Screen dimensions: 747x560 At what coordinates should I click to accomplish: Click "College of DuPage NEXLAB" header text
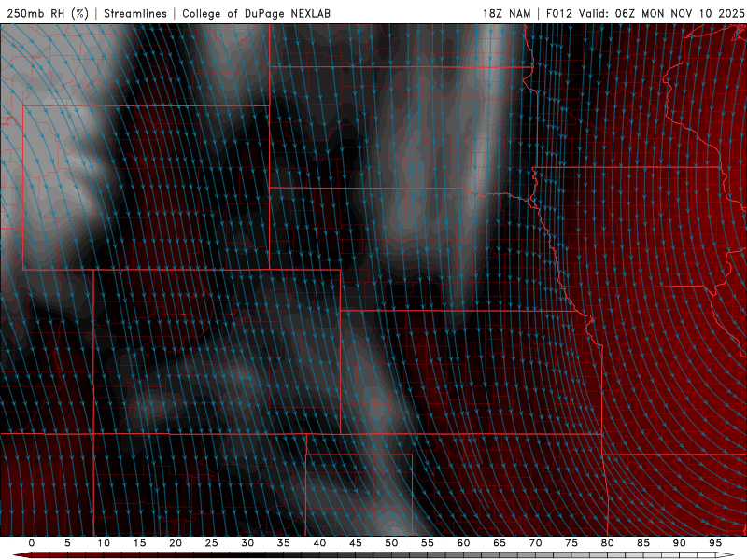256,13
